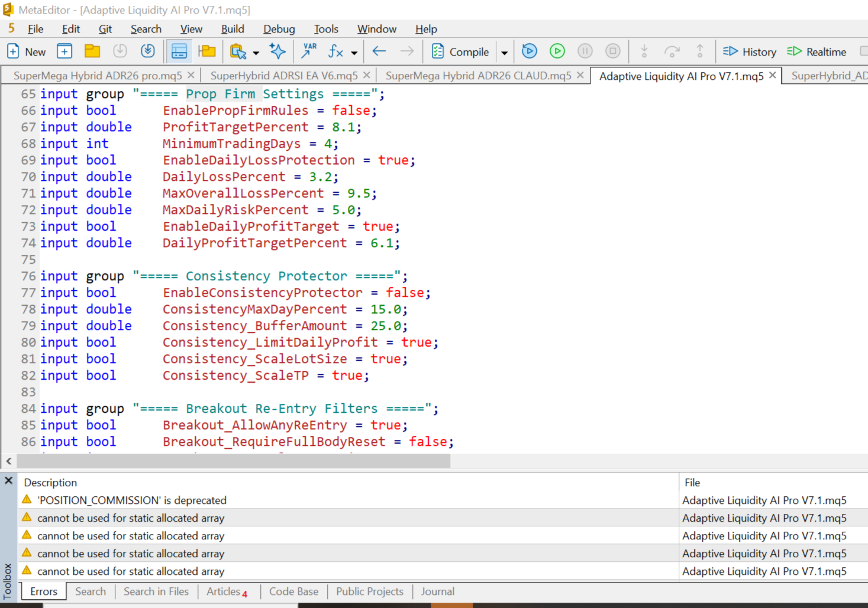Open the Compile options dropdown arrow

tap(504, 53)
